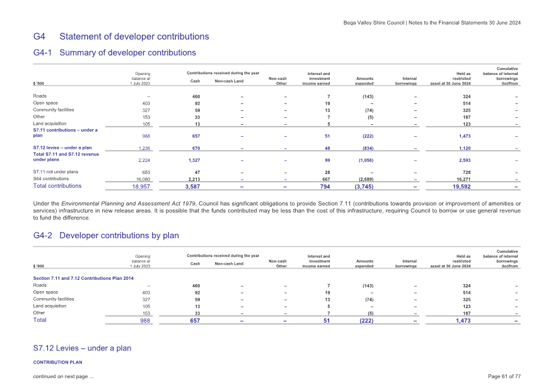The image size is (553, 392).
Task: Click 'Contributions received during the year' header in G4-1
Action: pos(223,73)
